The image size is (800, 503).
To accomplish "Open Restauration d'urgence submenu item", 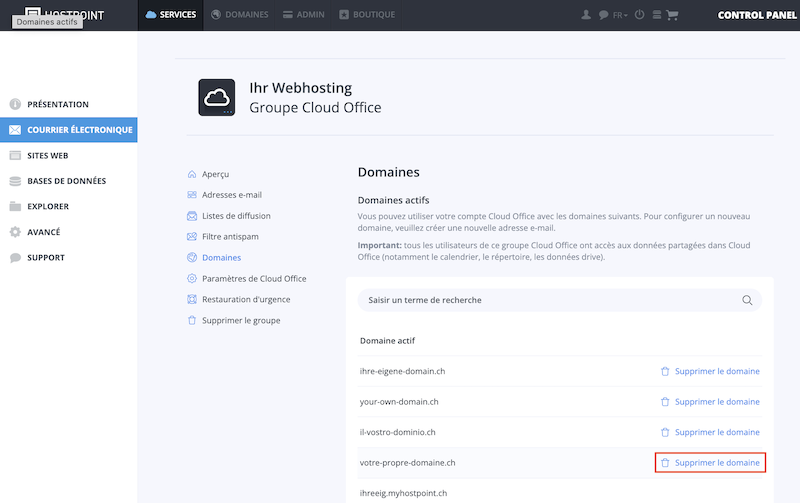I will 238,299.
